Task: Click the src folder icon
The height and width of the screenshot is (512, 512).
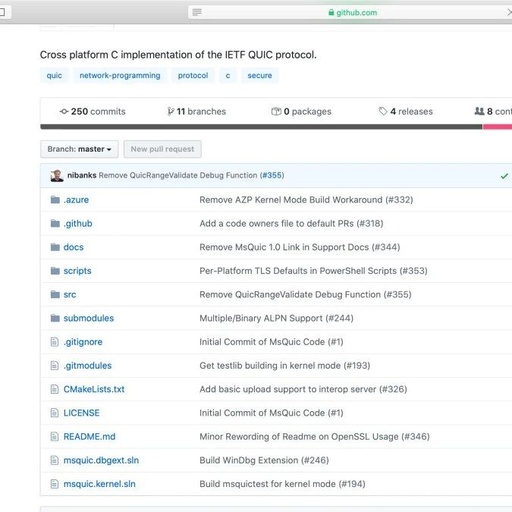Action: pos(55,294)
